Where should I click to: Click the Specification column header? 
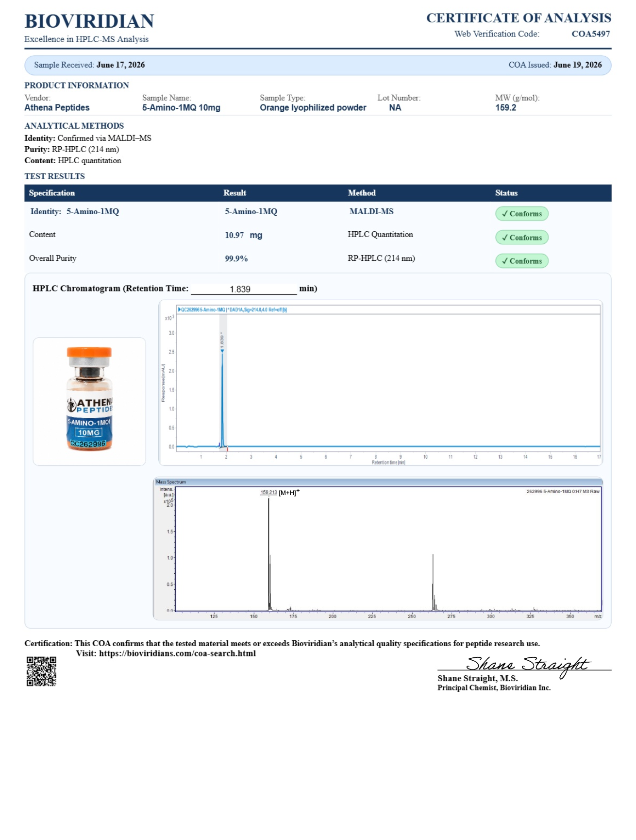[52, 193]
